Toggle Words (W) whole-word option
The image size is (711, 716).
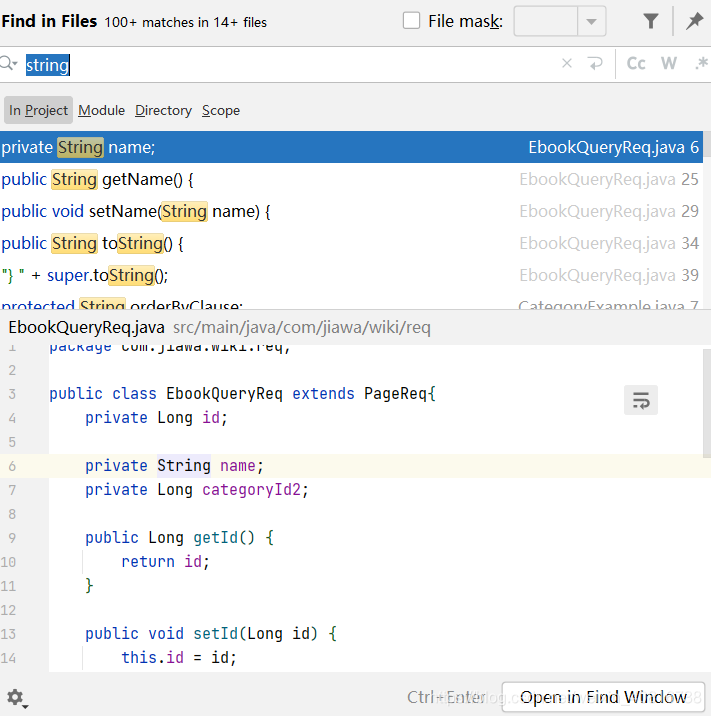(669, 63)
